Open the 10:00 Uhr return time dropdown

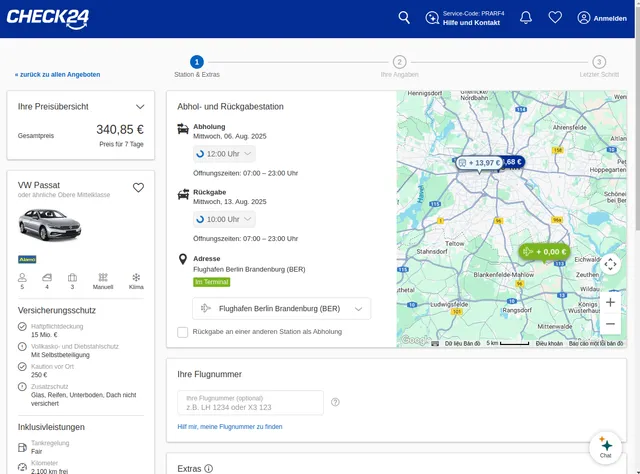(224, 219)
